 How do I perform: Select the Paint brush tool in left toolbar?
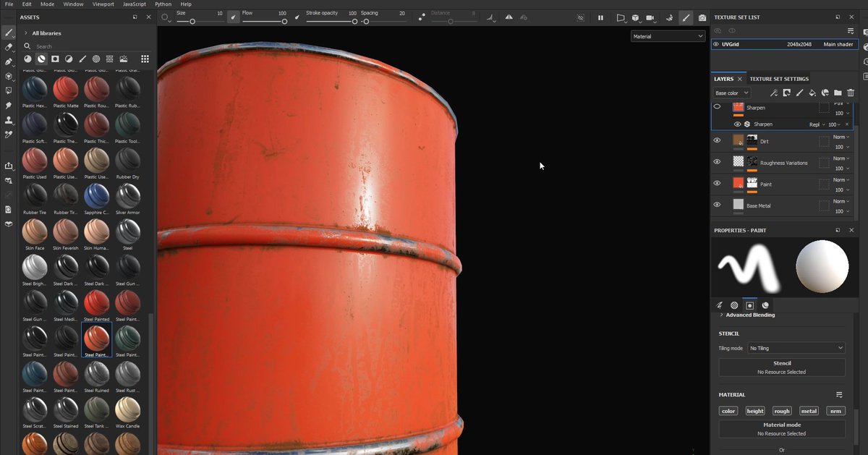coord(8,33)
